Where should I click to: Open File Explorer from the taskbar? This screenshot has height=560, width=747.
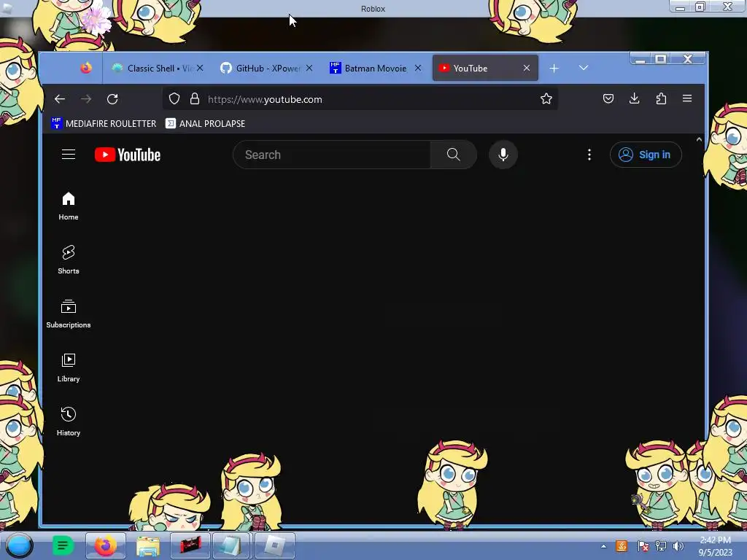click(148, 546)
